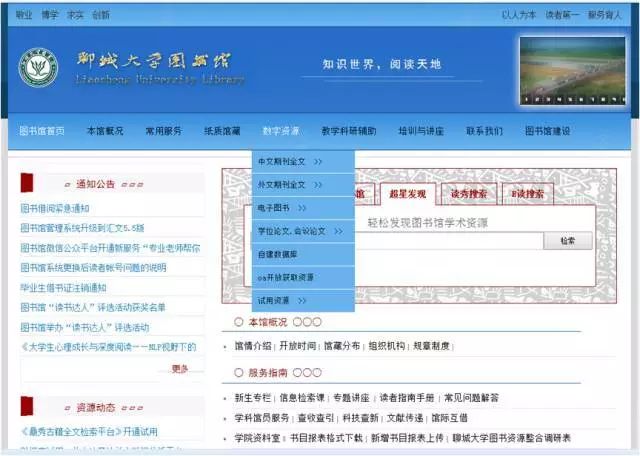Click the Liaocheng University Library logo emblem
The height and width of the screenshot is (456, 640).
coord(38,67)
